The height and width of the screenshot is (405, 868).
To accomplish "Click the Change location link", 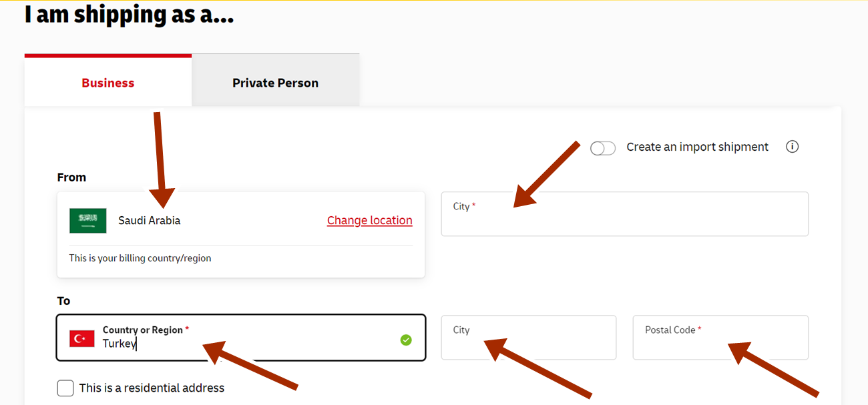I will click(x=369, y=220).
